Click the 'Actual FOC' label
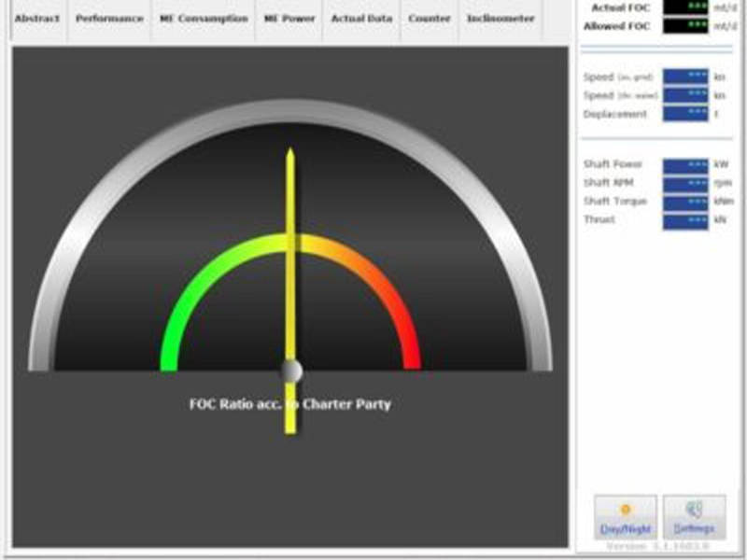 pos(621,7)
